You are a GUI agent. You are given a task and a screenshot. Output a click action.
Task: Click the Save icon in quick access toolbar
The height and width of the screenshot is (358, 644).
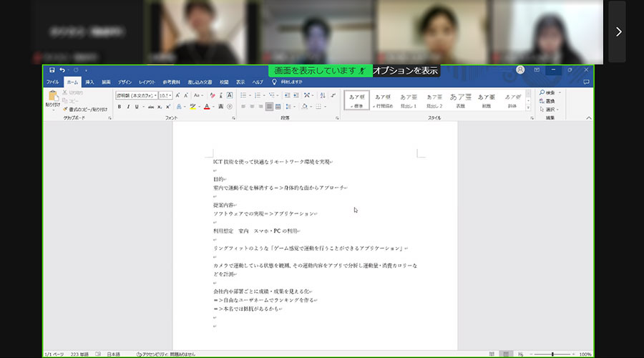tap(52, 70)
